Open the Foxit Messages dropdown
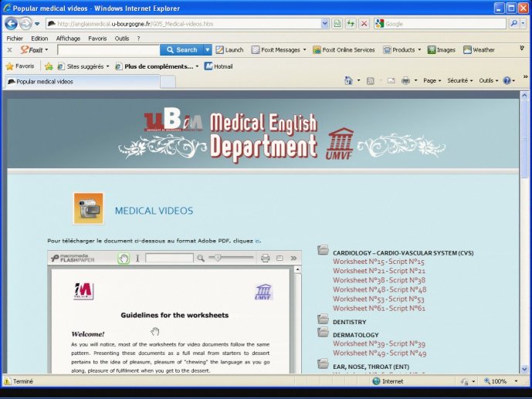This screenshot has width=532, height=399. point(279,50)
